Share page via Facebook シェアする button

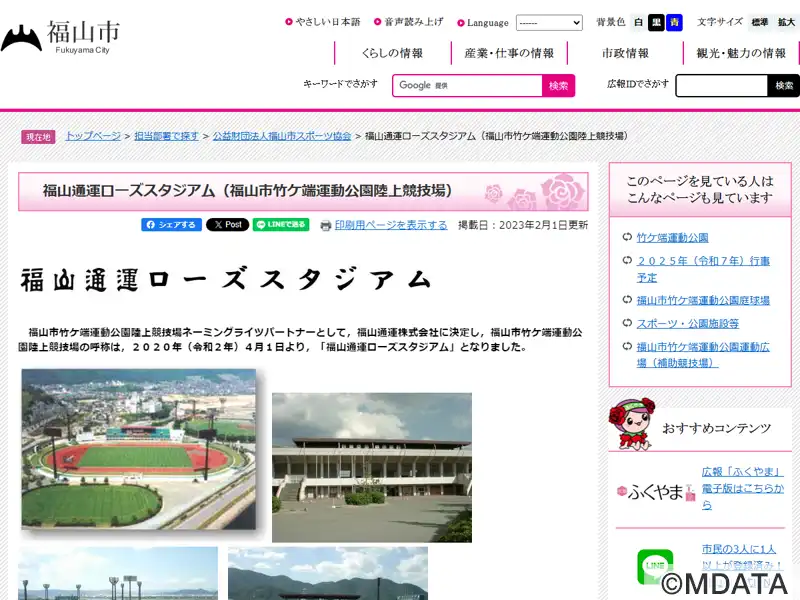point(171,224)
